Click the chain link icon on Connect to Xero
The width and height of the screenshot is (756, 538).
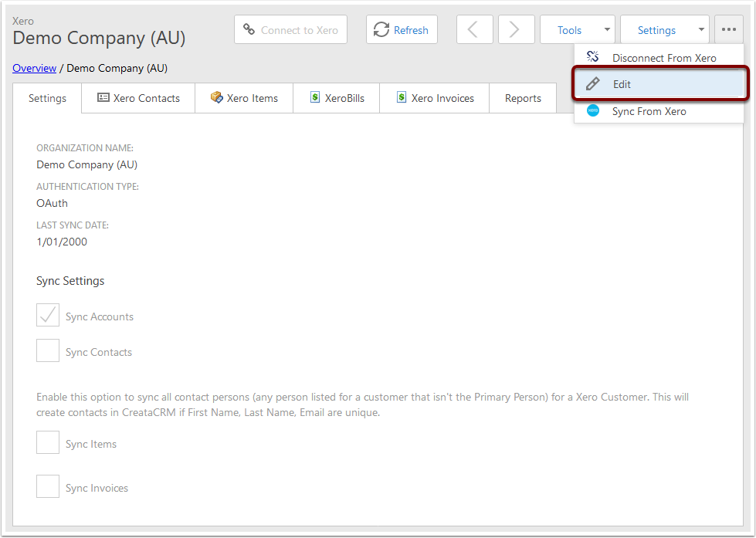(249, 29)
